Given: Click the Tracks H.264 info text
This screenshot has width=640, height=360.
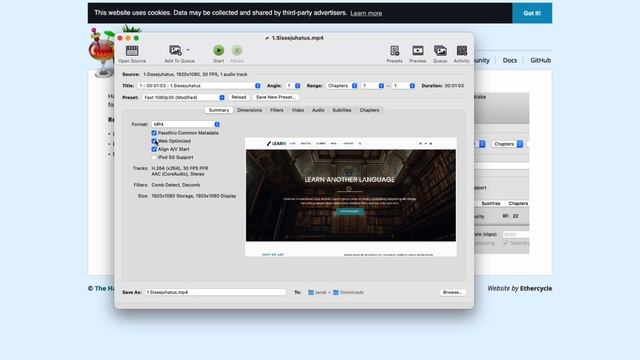Looking at the screenshot, I should pos(180,168).
